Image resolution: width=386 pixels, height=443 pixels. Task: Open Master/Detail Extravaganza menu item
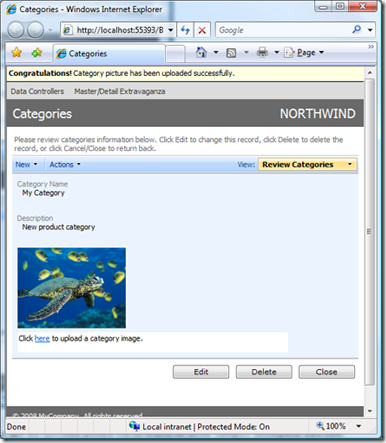pos(119,91)
